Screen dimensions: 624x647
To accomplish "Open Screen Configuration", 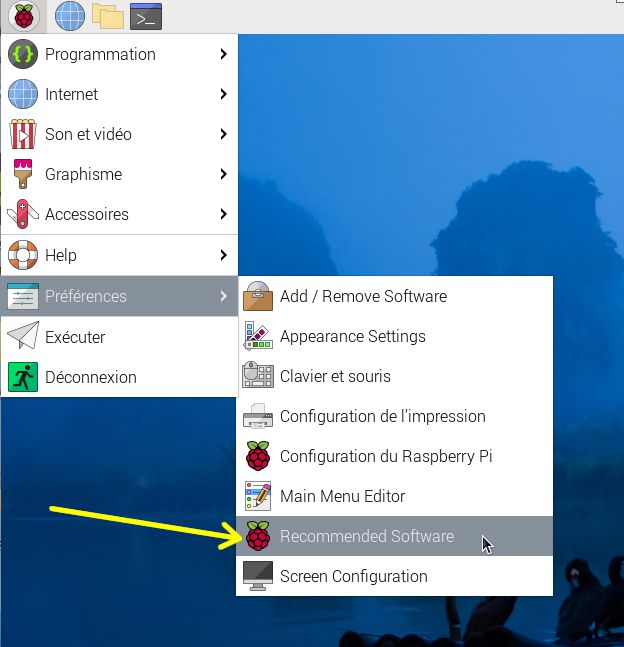I will pos(395,576).
